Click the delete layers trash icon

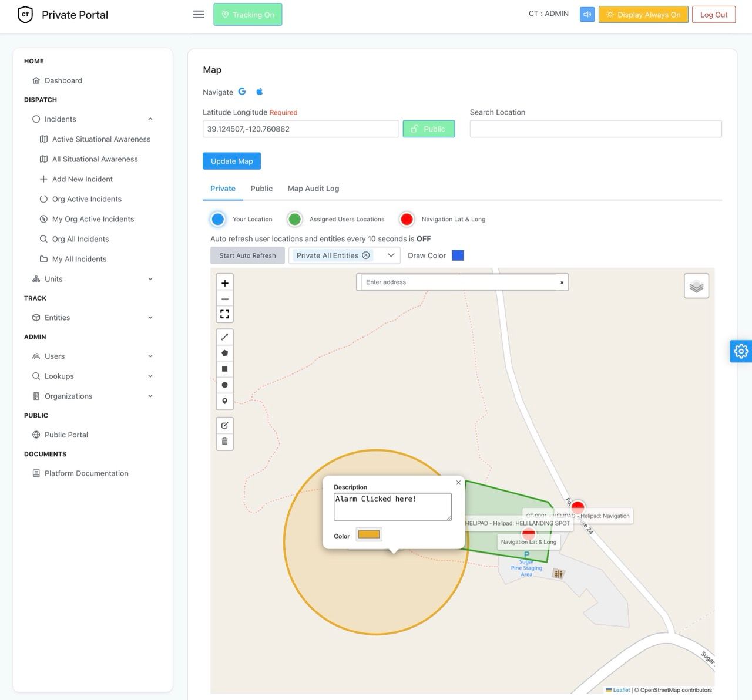[224, 442]
